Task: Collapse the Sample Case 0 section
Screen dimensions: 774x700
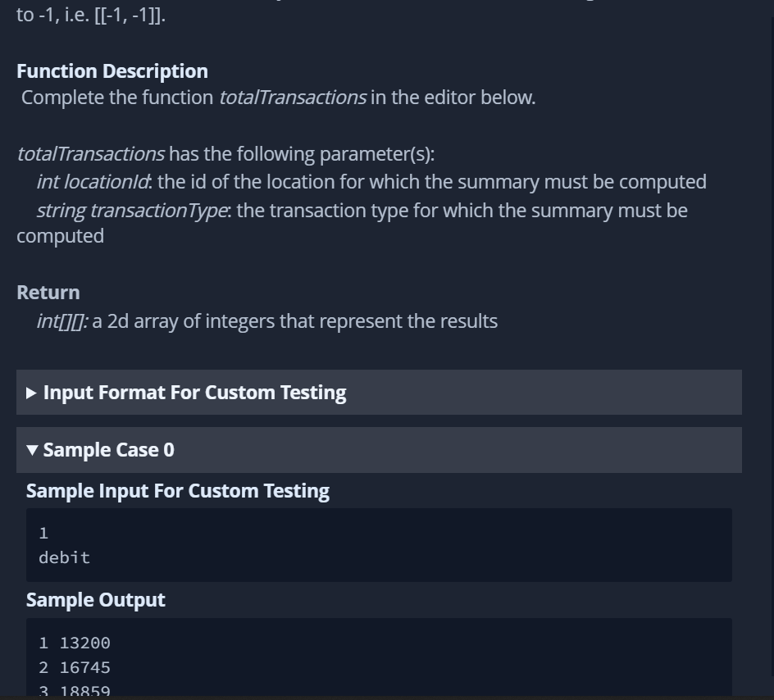Action: [108, 450]
